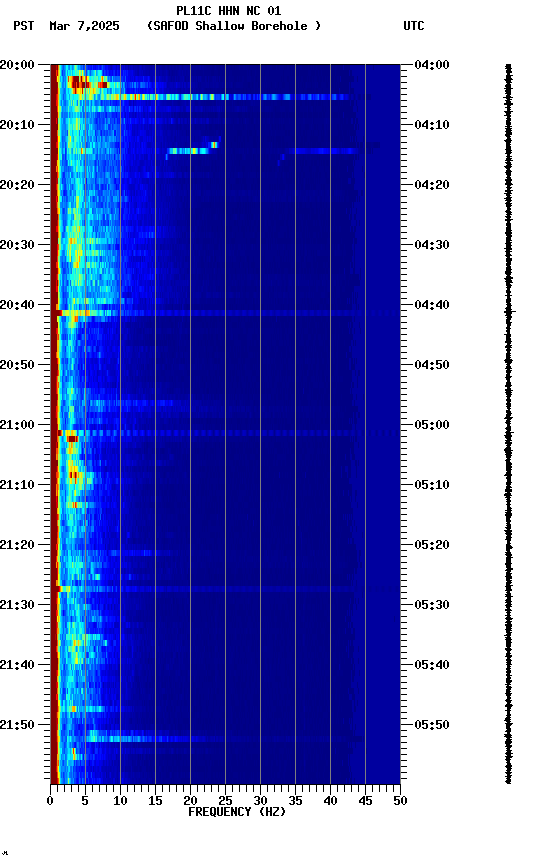Click the UTC time label '04:40'
This screenshot has height=864, width=552.
click(432, 305)
